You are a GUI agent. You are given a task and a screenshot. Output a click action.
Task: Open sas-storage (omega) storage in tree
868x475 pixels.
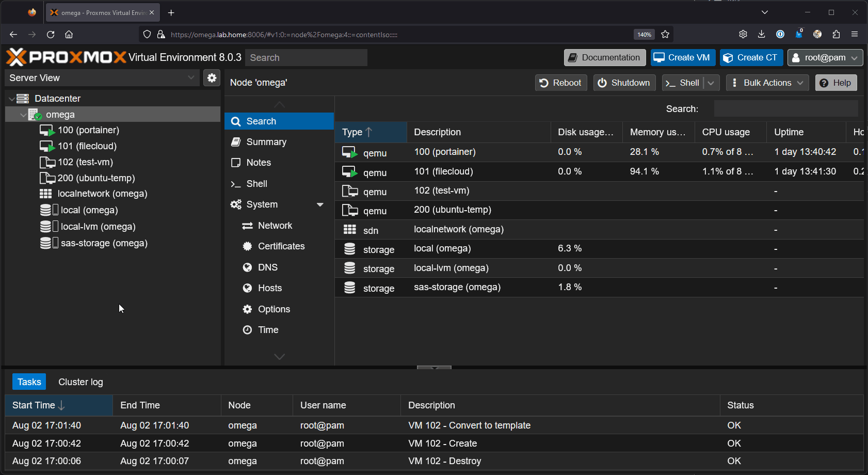pyautogui.click(x=104, y=243)
